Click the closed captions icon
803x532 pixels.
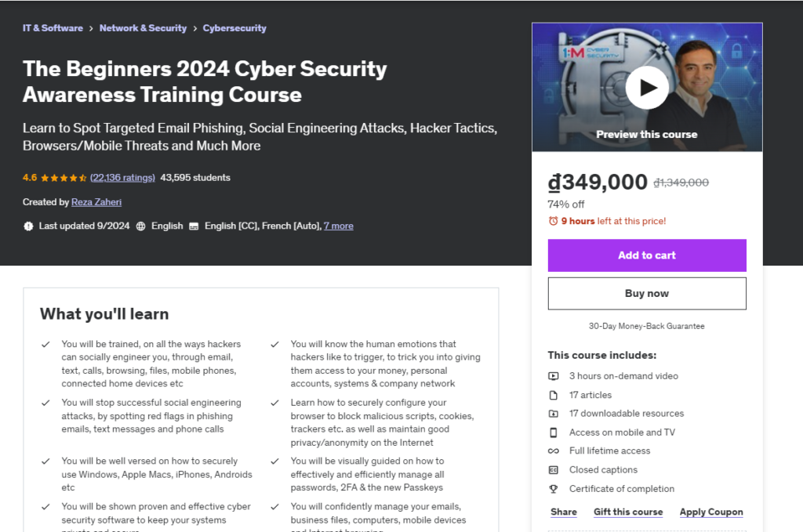(x=554, y=469)
